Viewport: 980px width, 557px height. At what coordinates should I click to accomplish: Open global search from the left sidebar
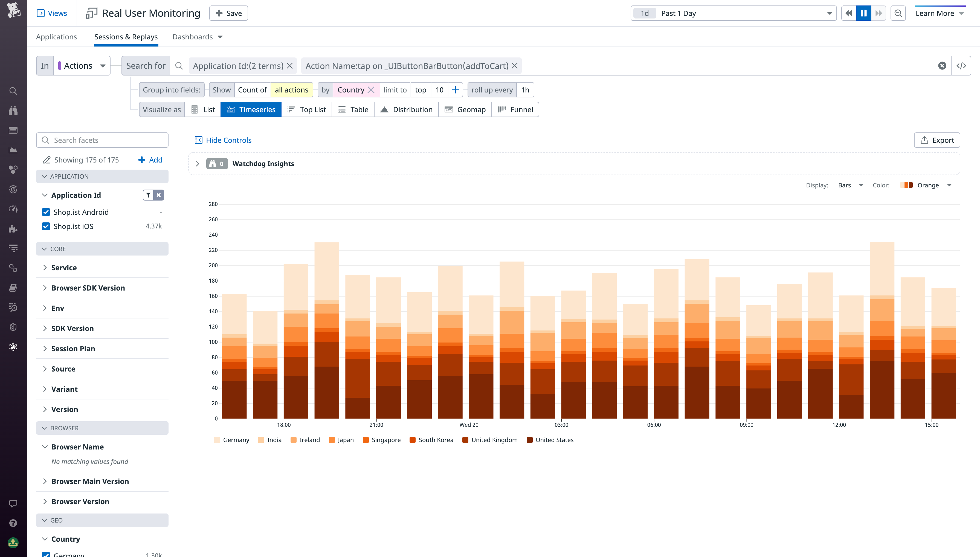[13, 91]
